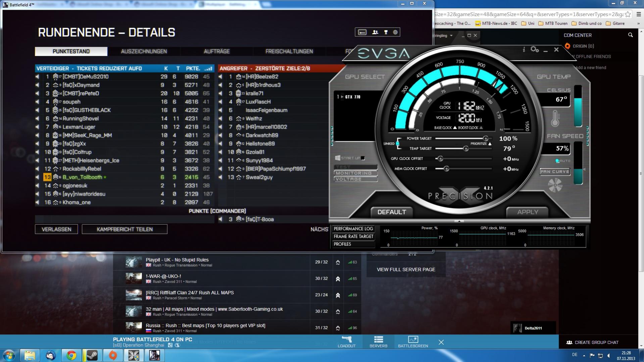Click the back arrow icon in Battlefield header
This screenshot has height=362, width=644.
coord(362,32)
